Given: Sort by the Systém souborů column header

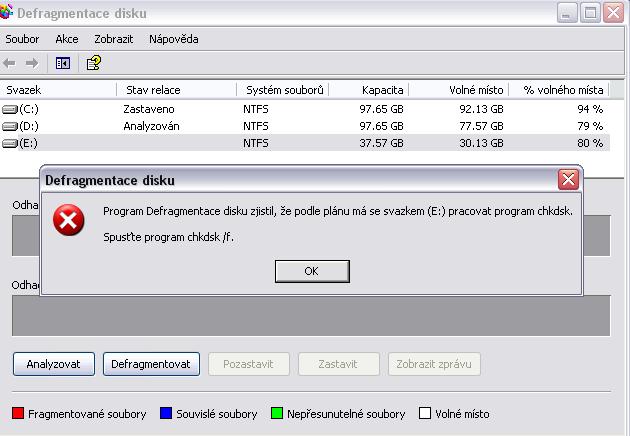Looking at the screenshot, I should click(x=282, y=90).
